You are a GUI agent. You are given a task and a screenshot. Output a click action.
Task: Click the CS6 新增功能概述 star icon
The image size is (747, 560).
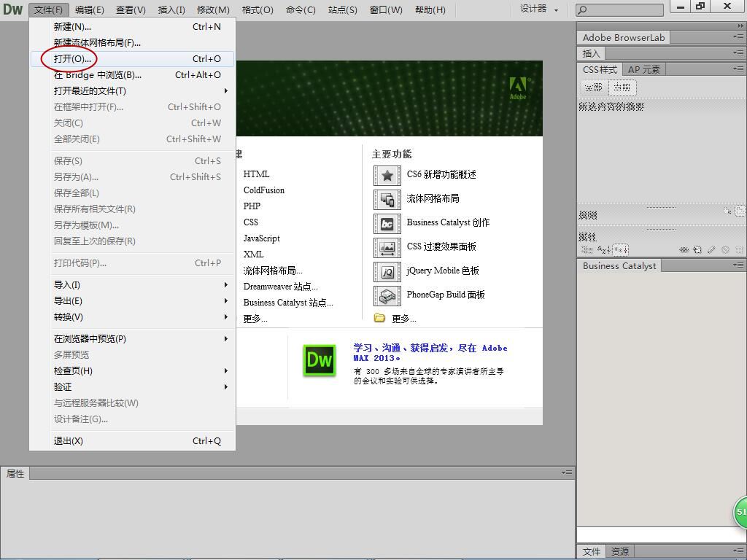tap(387, 175)
